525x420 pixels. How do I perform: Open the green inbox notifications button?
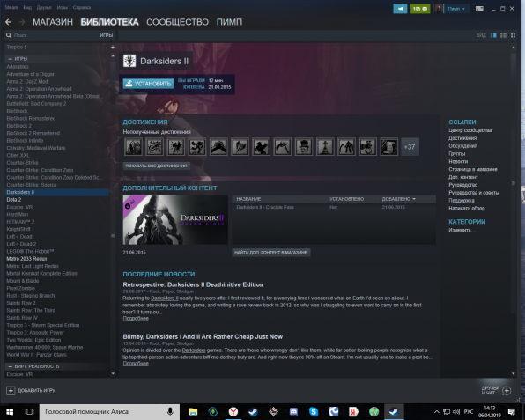tap(420, 9)
